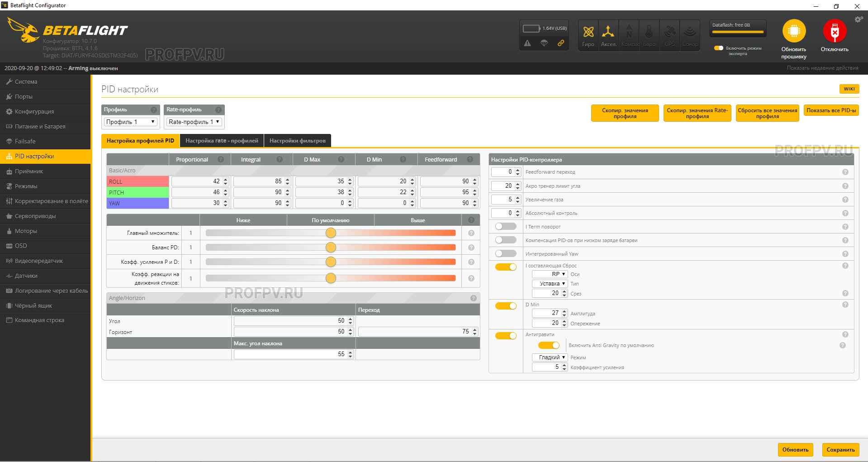Screen dimensions: 868x462
Task: Open the Rate-profile 1 dropdown
Action: point(194,122)
